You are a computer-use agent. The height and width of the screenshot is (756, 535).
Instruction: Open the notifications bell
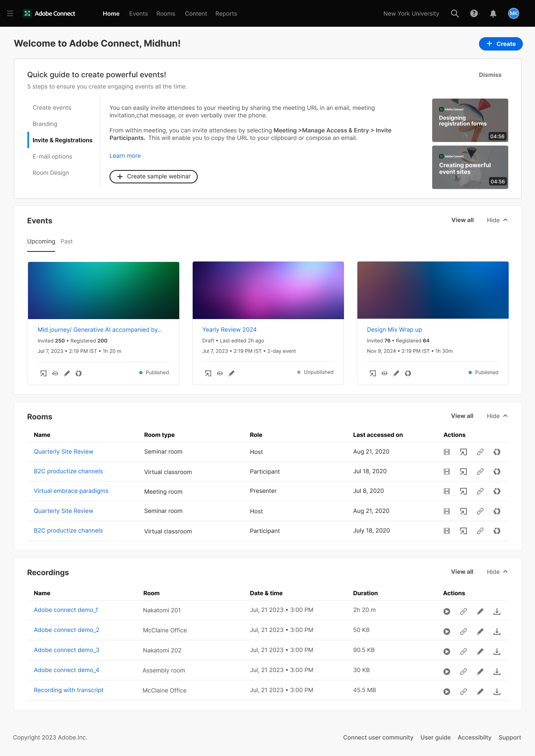(x=493, y=13)
